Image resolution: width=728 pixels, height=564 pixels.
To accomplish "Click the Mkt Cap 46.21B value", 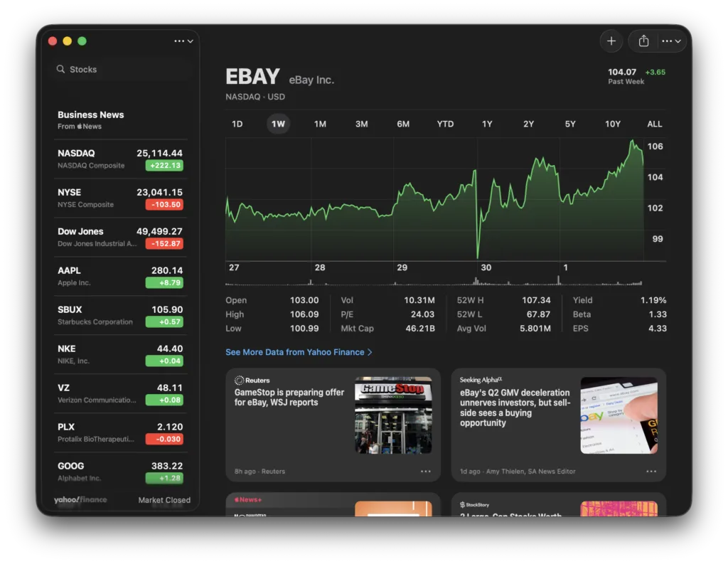I will (x=420, y=328).
